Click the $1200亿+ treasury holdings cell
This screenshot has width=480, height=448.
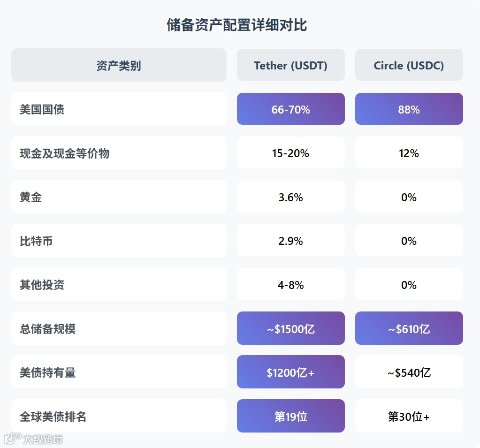click(x=290, y=372)
